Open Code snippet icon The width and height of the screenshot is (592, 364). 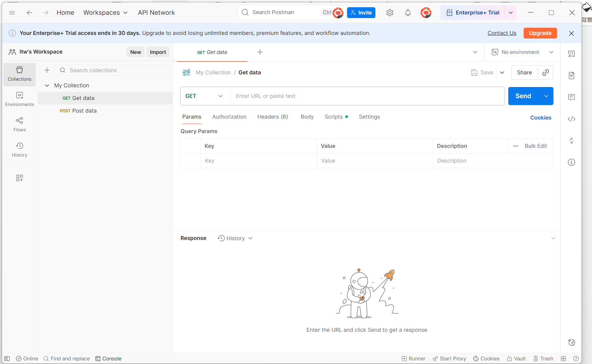572,119
